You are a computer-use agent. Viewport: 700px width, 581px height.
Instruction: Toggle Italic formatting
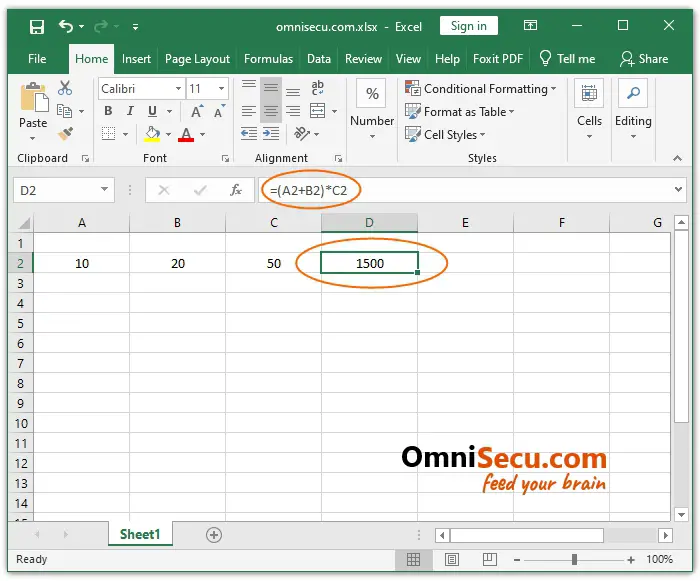[130, 111]
